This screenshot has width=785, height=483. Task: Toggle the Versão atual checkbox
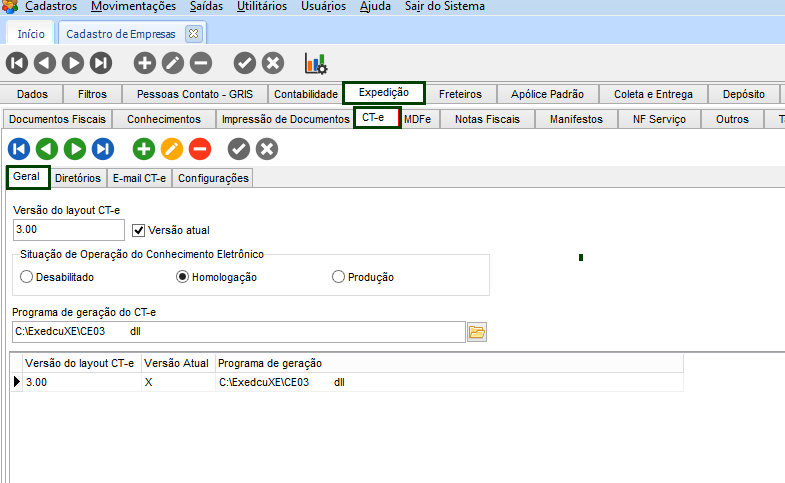click(x=138, y=230)
